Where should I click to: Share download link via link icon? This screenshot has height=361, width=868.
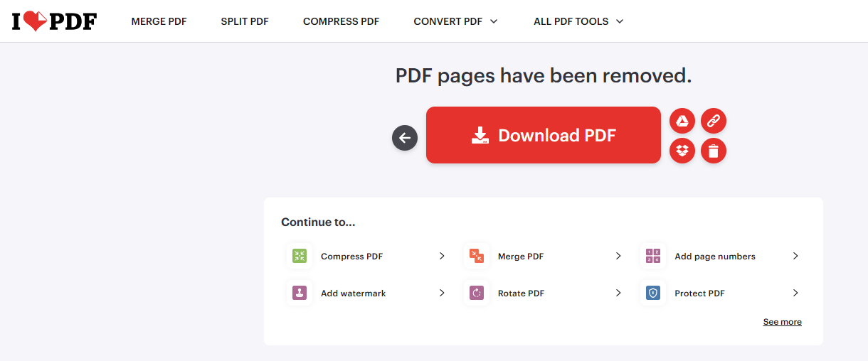click(714, 122)
